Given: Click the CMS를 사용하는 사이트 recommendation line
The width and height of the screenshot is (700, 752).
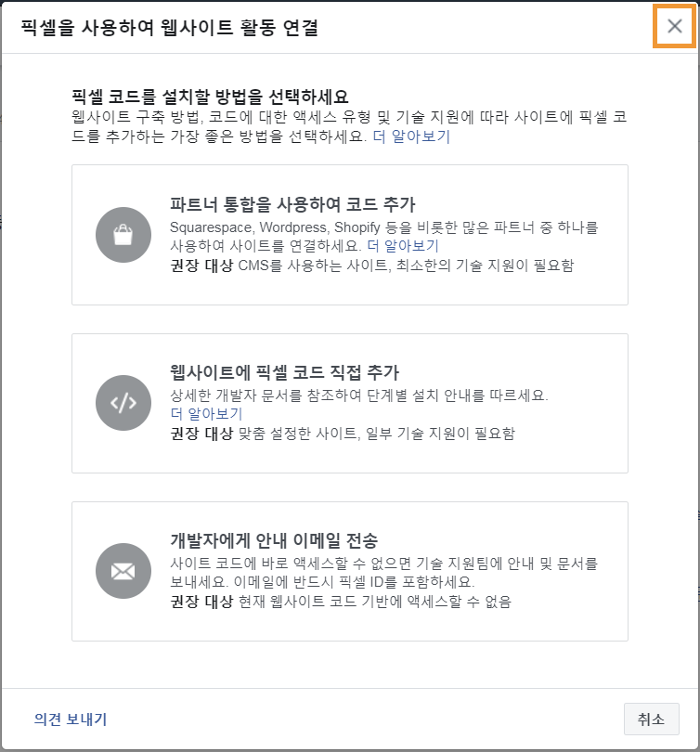Looking at the screenshot, I should [372, 266].
